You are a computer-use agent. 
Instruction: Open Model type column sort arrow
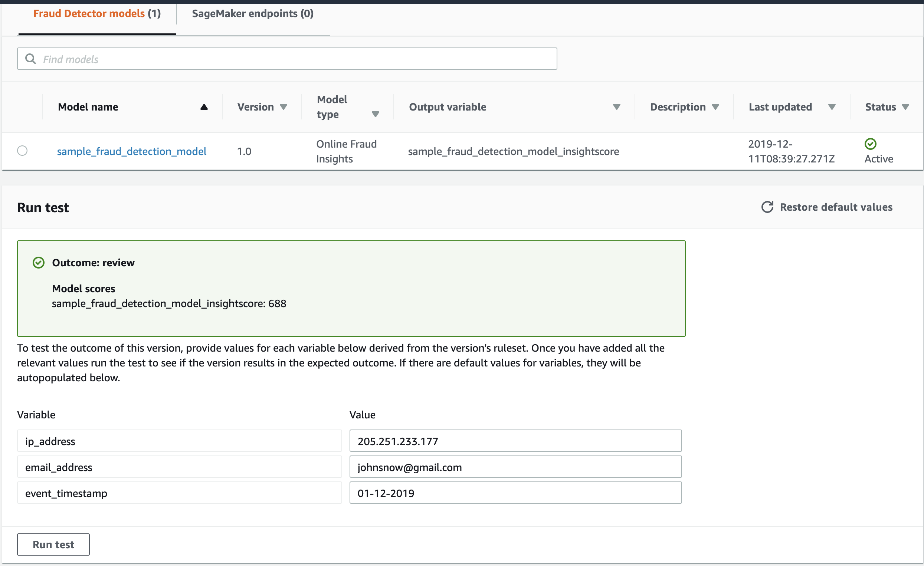pyautogui.click(x=375, y=114)
